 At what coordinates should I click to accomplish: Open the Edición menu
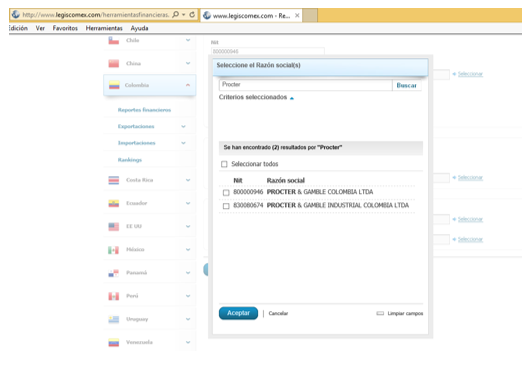(x=18, y=28)
